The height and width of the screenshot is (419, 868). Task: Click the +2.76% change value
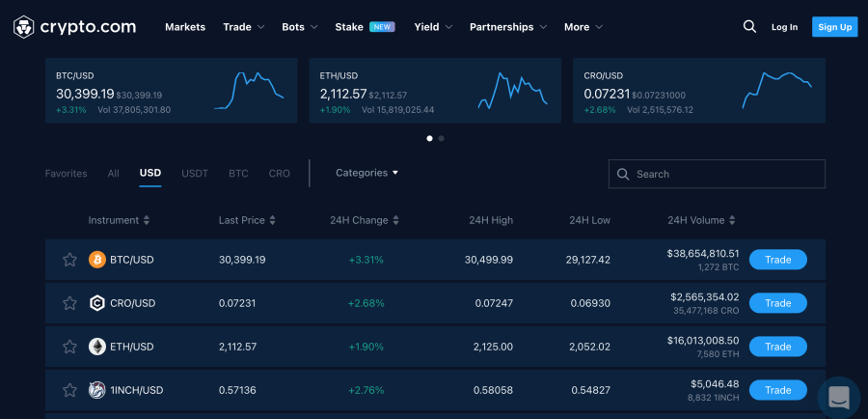tap(366, 390)
